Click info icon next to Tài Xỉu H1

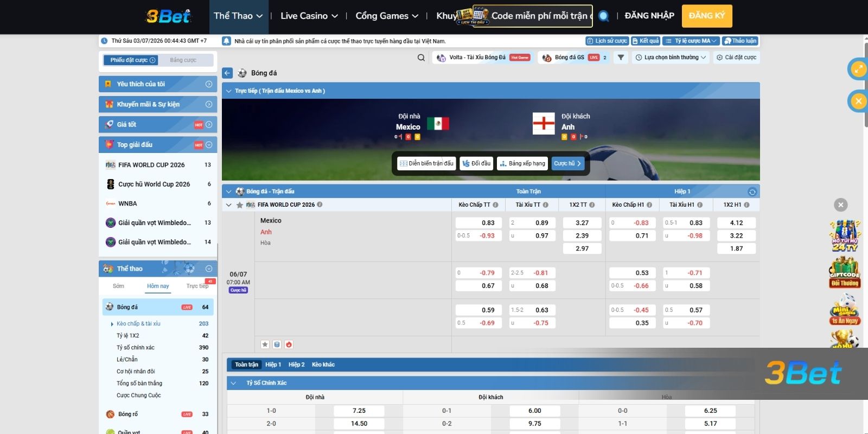700,205
